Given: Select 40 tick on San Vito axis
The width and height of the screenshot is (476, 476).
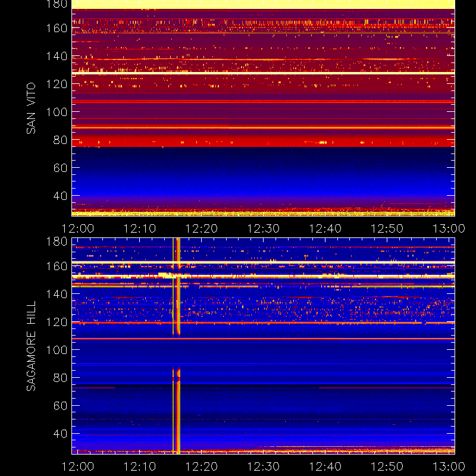Looking at the screenshot, I should (61, 196).
